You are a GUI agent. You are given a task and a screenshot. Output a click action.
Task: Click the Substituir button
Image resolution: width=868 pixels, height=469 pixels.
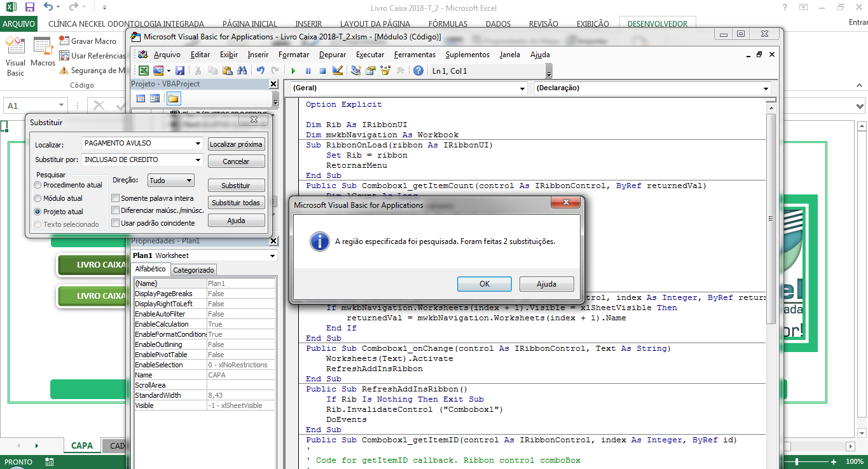click(236, 186)
